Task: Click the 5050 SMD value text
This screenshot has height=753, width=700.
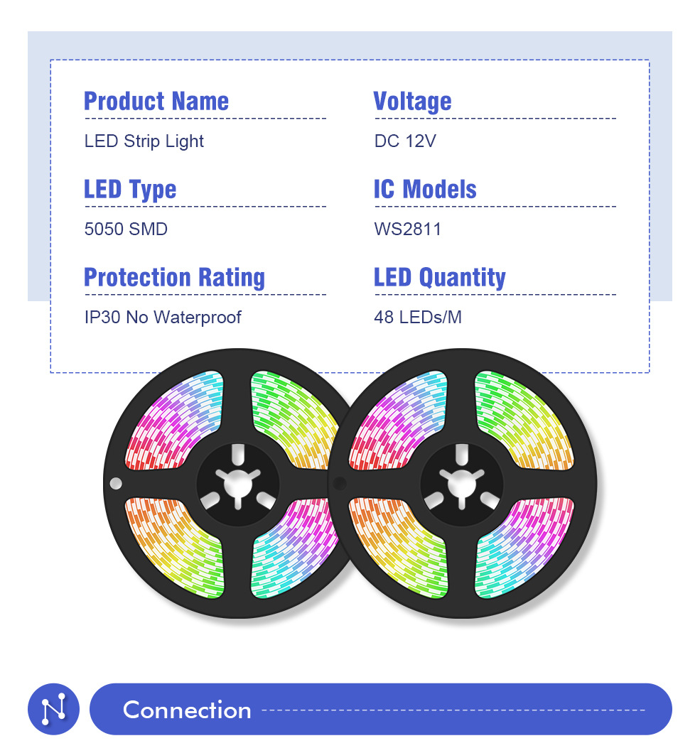Action: pos(126,229)
